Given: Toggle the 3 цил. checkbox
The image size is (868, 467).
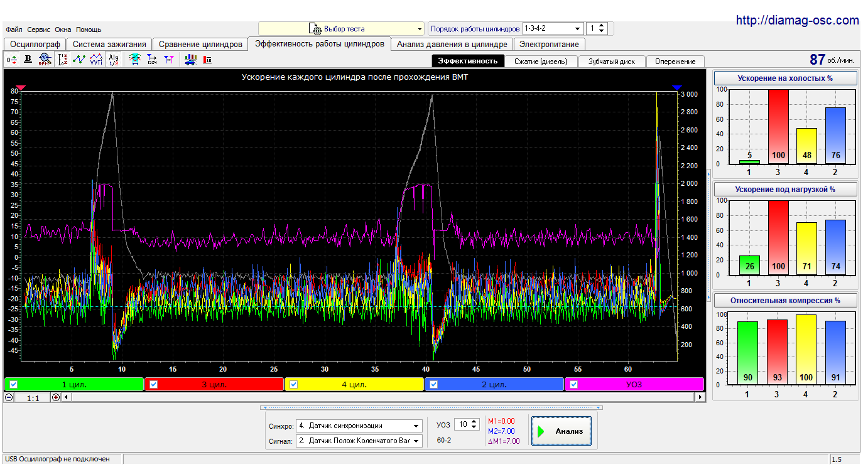Looking at the screenshot, I should tap(153, 384).
